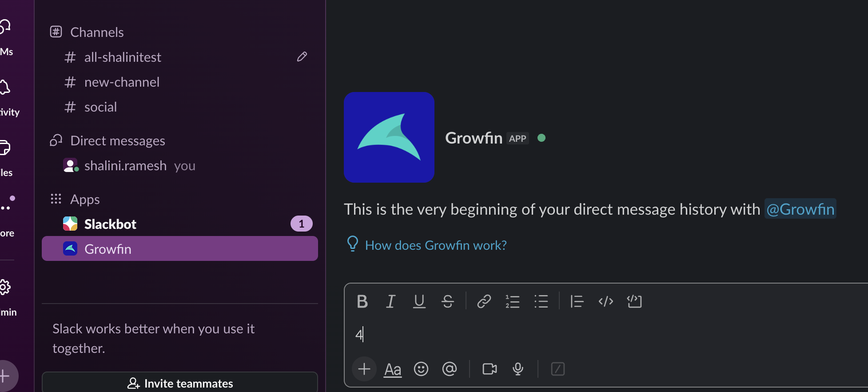Screen dimensions: 868x392
Task: Record an audio clip with microphone
Action: [518, 369]
